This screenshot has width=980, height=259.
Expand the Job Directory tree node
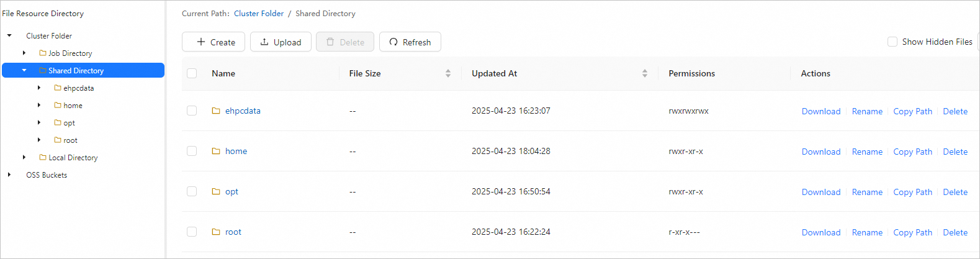pyautogui.click(x=24, y=53)
